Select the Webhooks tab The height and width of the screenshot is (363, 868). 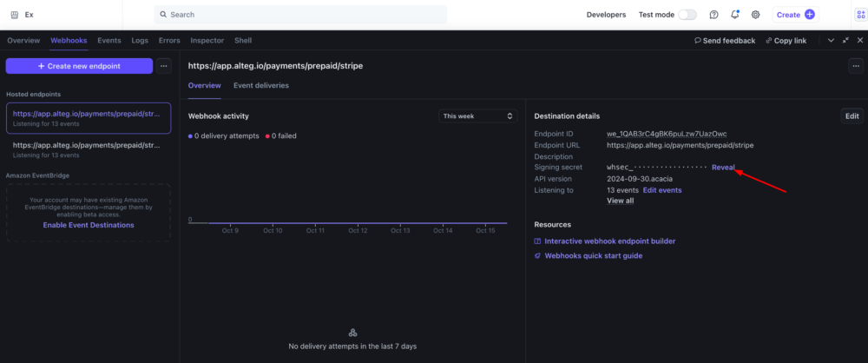[x=69, y=41]
